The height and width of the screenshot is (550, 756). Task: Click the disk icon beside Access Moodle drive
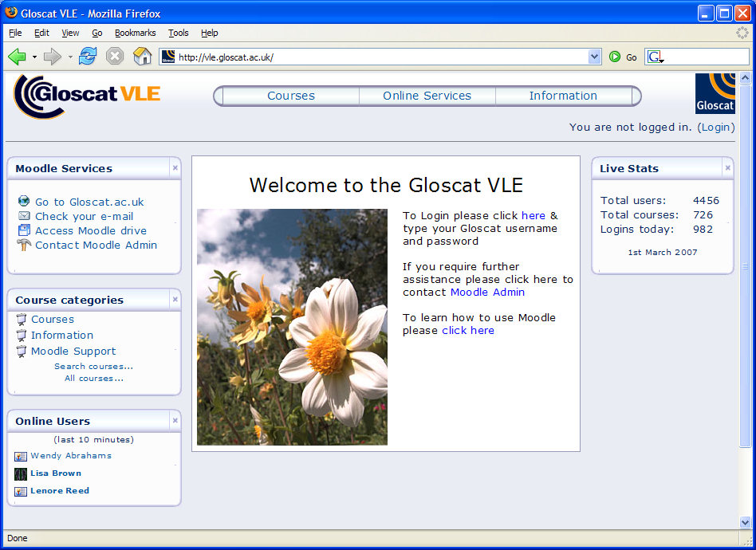24,230
